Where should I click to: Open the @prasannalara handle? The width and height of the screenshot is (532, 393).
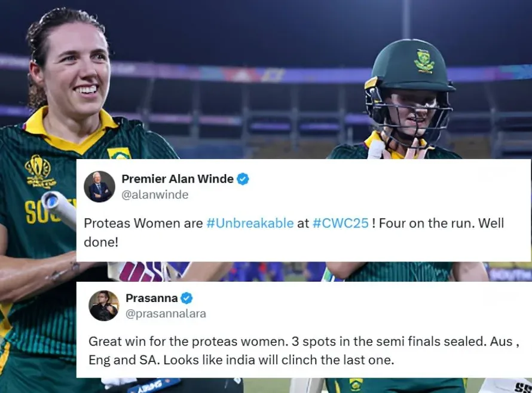(166, 313)
